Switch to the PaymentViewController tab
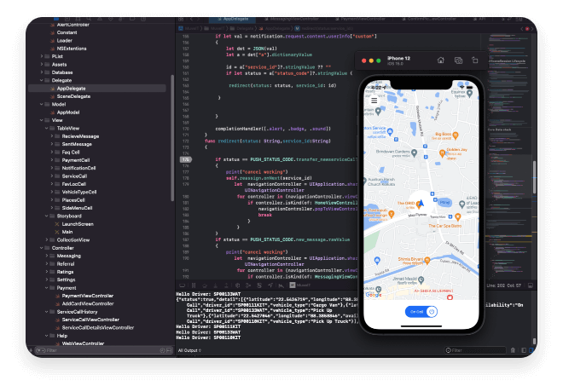 click(x=360, y=19)
